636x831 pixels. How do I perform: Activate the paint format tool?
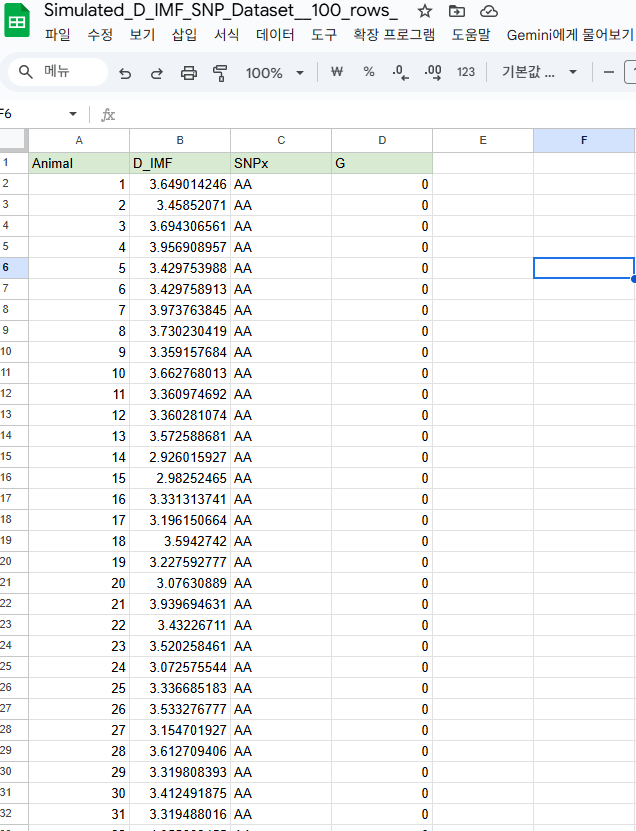[221, 73]
